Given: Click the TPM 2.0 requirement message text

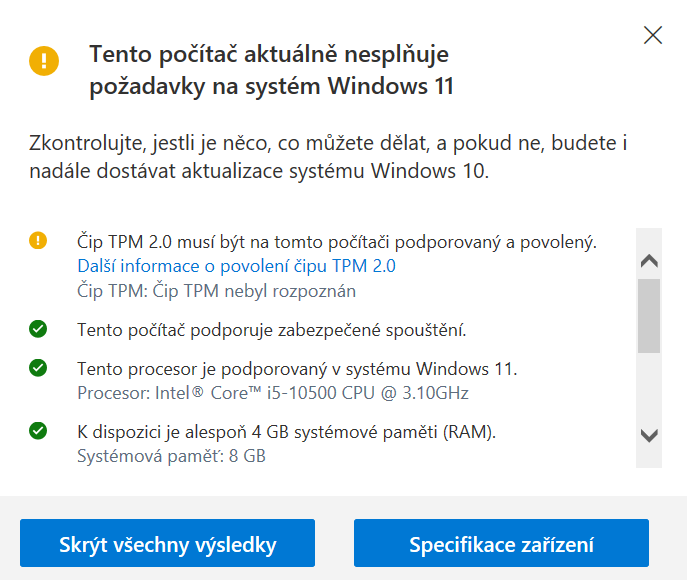Looking at the screenshot, I should tap(337, 241).
